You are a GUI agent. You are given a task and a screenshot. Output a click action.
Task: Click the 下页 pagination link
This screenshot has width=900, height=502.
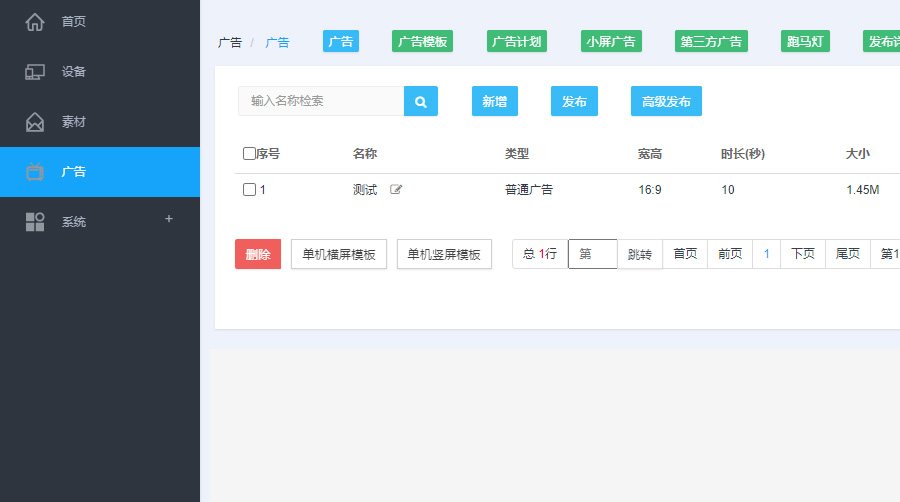click(803, 255)
